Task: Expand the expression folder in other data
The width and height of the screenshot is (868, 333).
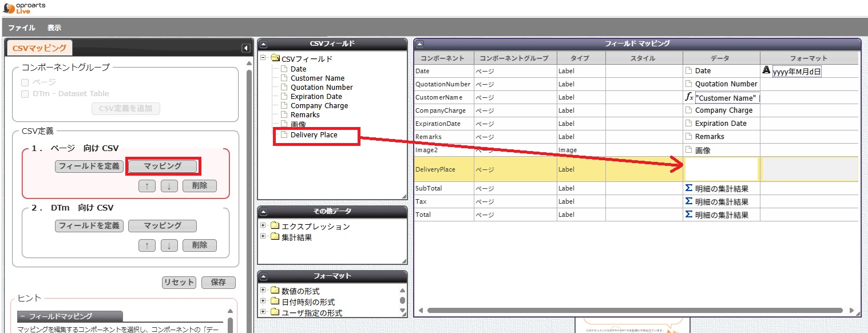Action: click(263, 225)
